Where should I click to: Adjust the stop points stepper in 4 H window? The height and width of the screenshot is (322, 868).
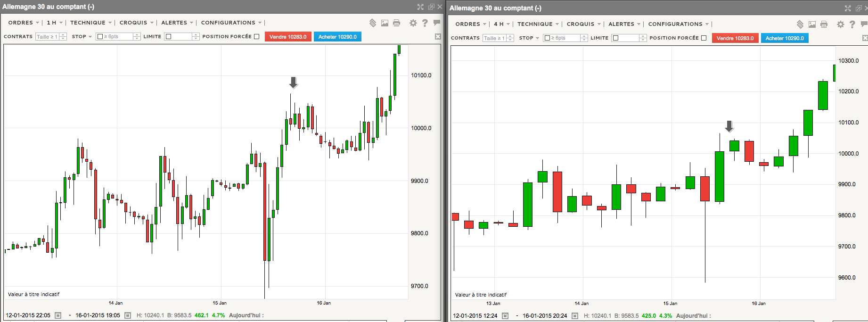[584, 38]
